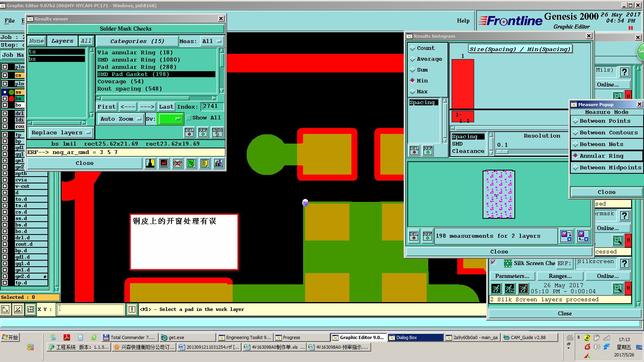The image size is (644, 362).
Task: Click the first run-check icon for Silk Screen
Action: coord(496,288)
